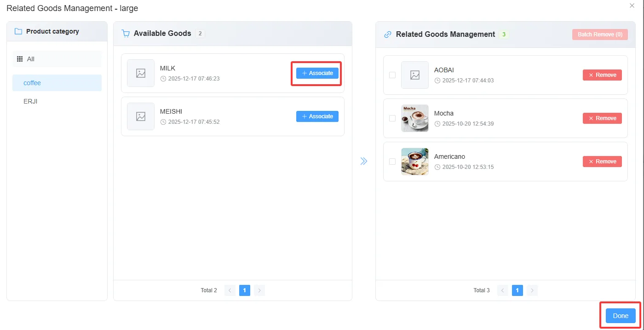The height and width of the screenshot is (330, 644).
Task: Click the AOBAI product name
Action: coord(444,70)
